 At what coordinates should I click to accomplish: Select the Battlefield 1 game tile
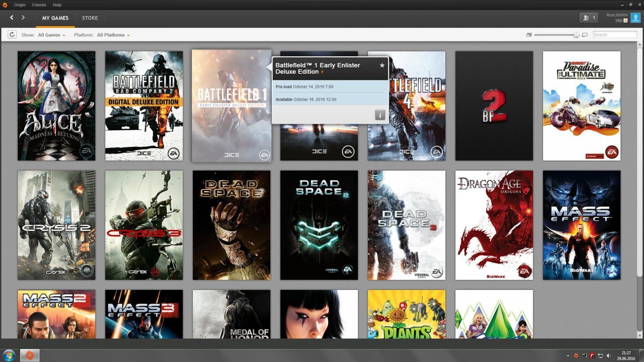click(x=231, y=106)
